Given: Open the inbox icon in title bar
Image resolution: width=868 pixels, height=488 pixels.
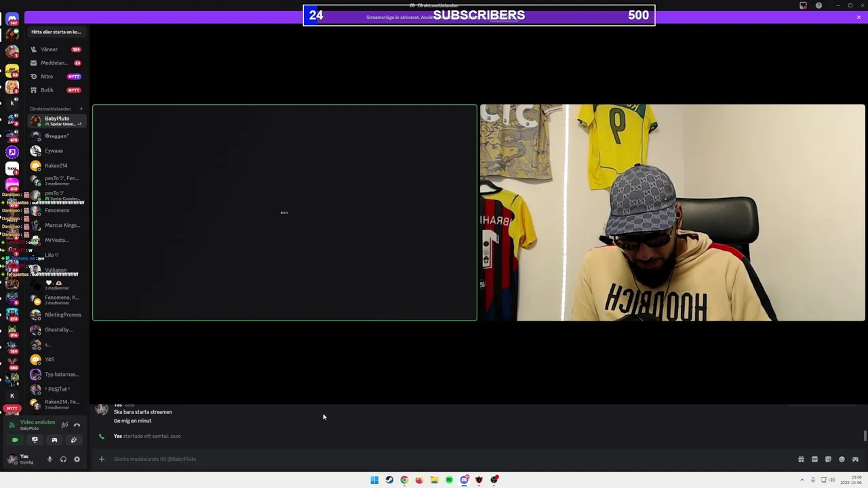Looking at the screenshot, I should tap(804, 5).
